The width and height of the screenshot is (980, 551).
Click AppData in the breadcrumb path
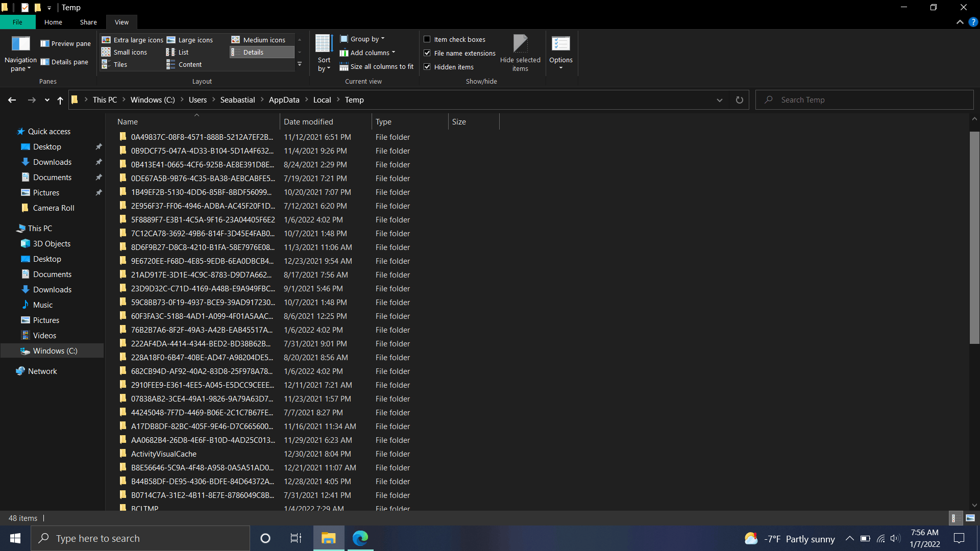click(x=284, y=100)
